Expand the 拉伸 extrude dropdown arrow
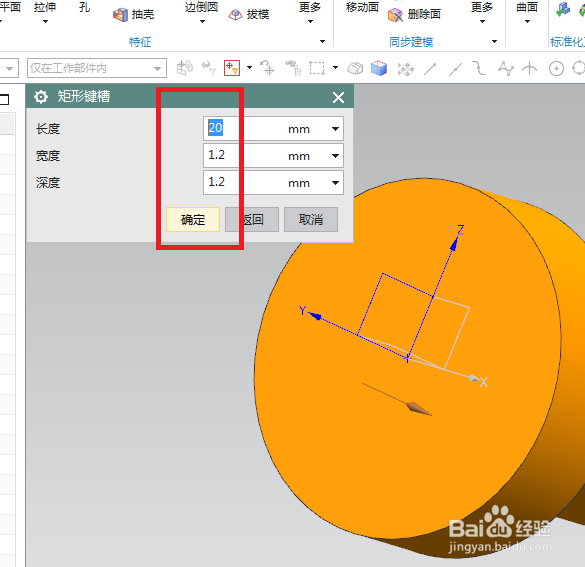The width and height of the screenshot is (585, 567). [46, 22]
